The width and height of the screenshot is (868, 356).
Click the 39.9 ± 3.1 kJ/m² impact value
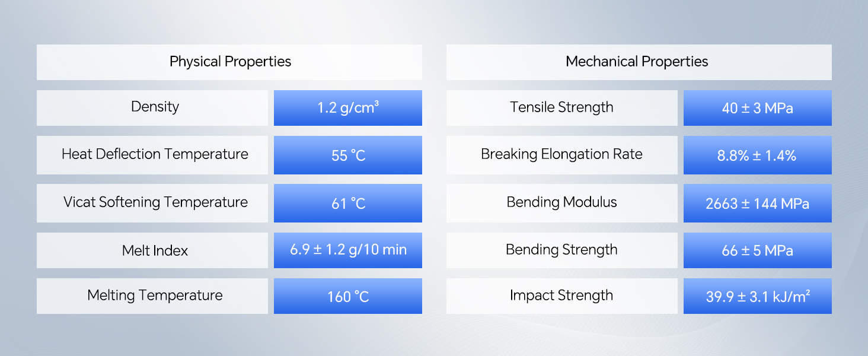758,296
